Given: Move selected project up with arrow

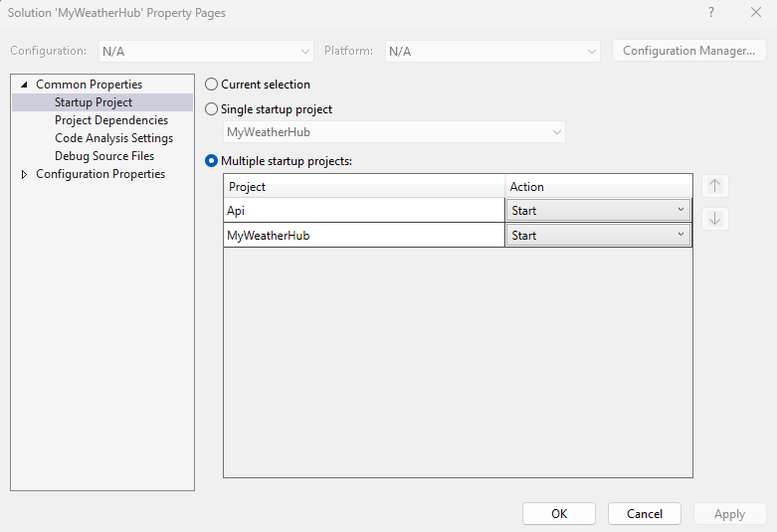Looking at the screenshot, I should (714, 186).
